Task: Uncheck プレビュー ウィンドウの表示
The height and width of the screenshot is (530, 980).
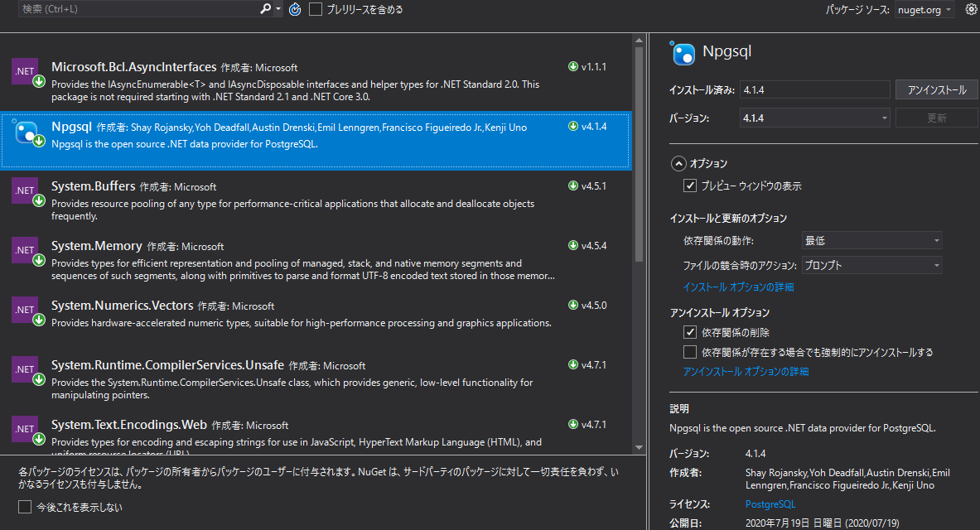Action: tap(690, 185)
